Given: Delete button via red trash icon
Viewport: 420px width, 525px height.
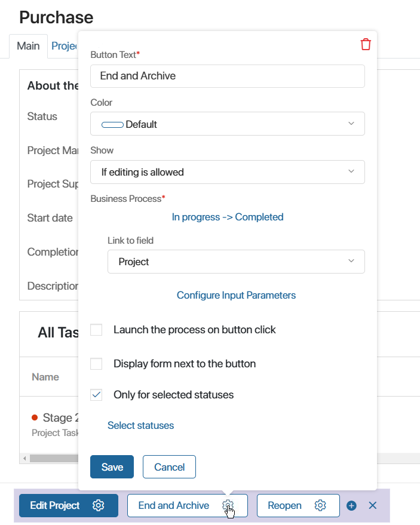Looking at the screenshot, I should (366, 44).
